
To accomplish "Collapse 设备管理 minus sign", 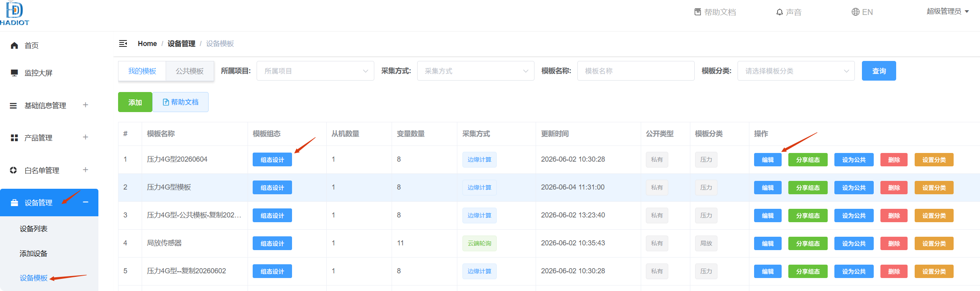I will [85, 202].
